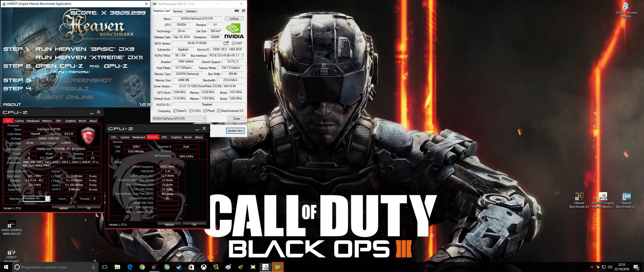Open the GPU-Z hamburger menu icon
Screen dimensions: 644x272
click(244, 11)
